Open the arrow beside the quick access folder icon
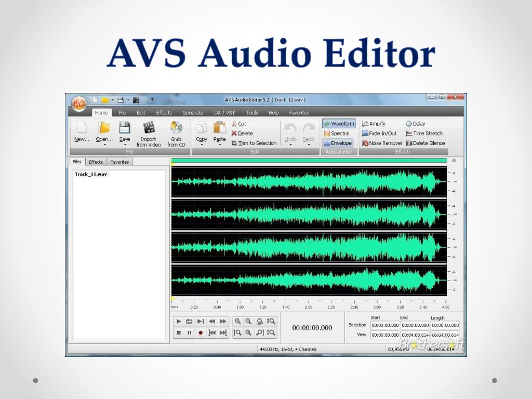The width and height of the screenshot is (532, 399). (112, 100)
